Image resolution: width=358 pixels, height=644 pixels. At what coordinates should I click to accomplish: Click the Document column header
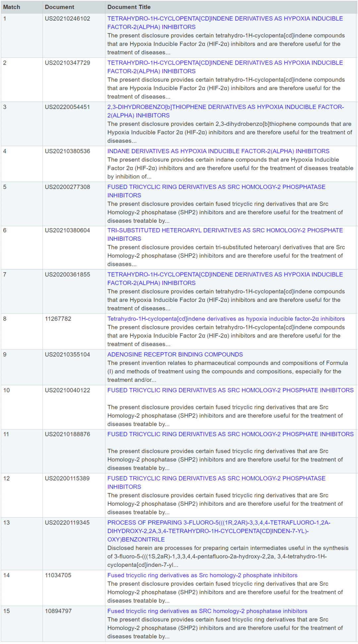(x=60, y=7)
